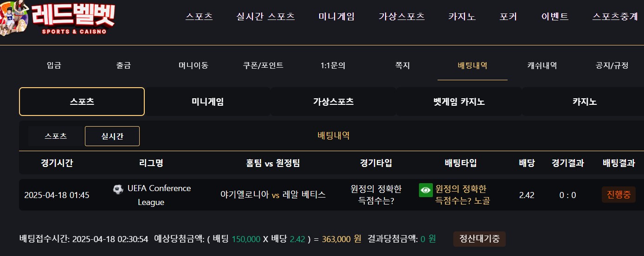Open 카지노 in the top navigation bar
The image size is (644, 256).
(x=462, y=17)
